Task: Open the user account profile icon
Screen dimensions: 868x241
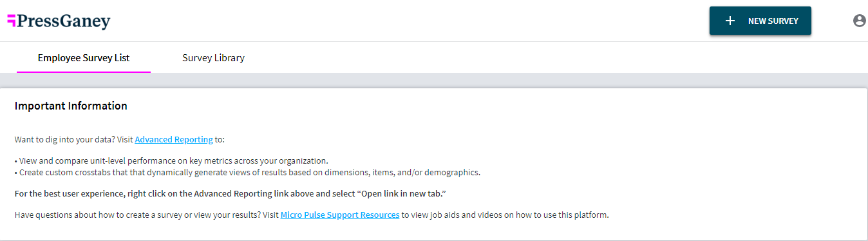Action: pos(859,21)
